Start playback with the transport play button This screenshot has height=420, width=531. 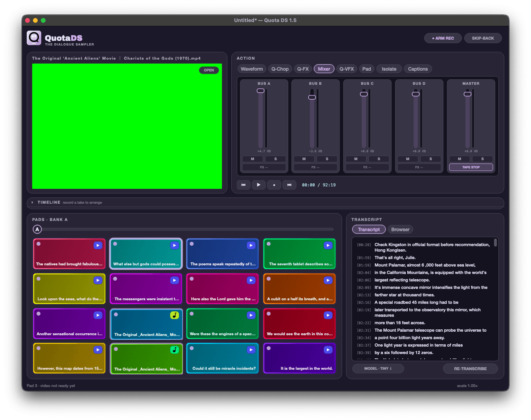tap(258, 185)
